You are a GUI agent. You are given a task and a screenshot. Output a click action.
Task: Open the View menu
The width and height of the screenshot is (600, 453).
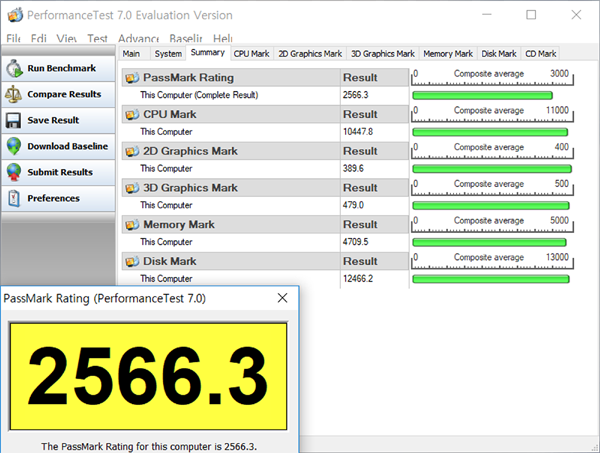[67, 39]
